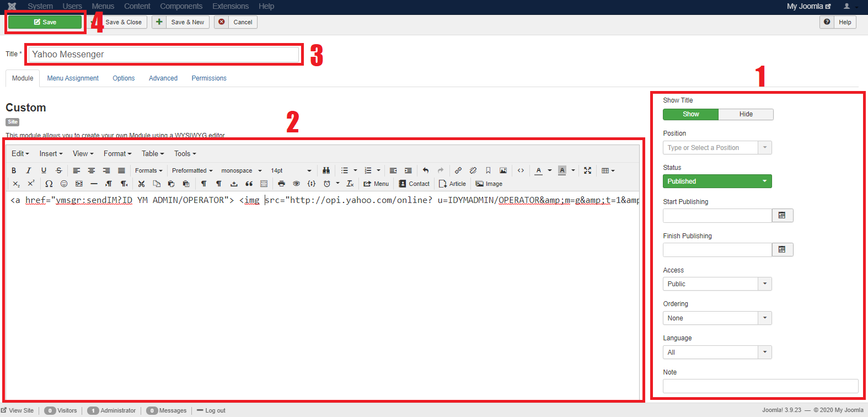Apply italic formatting in the editor

click(x=29, y=170)
